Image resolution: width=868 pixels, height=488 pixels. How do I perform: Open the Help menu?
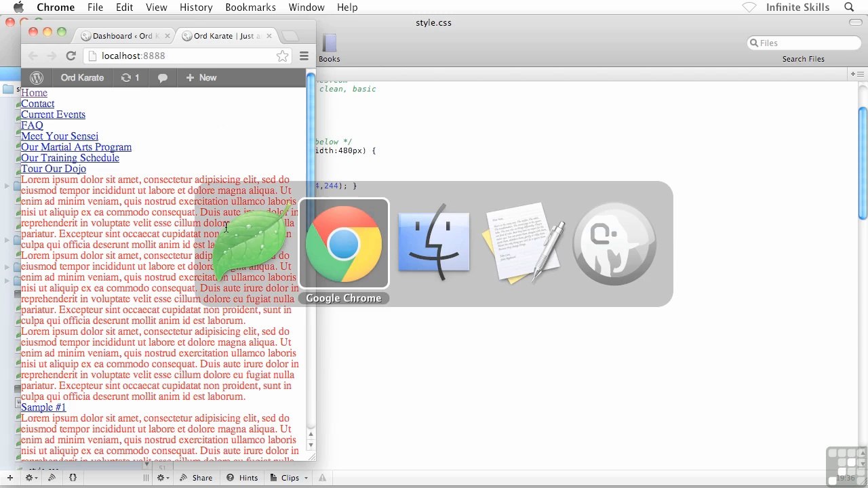(x=347, y=7)
